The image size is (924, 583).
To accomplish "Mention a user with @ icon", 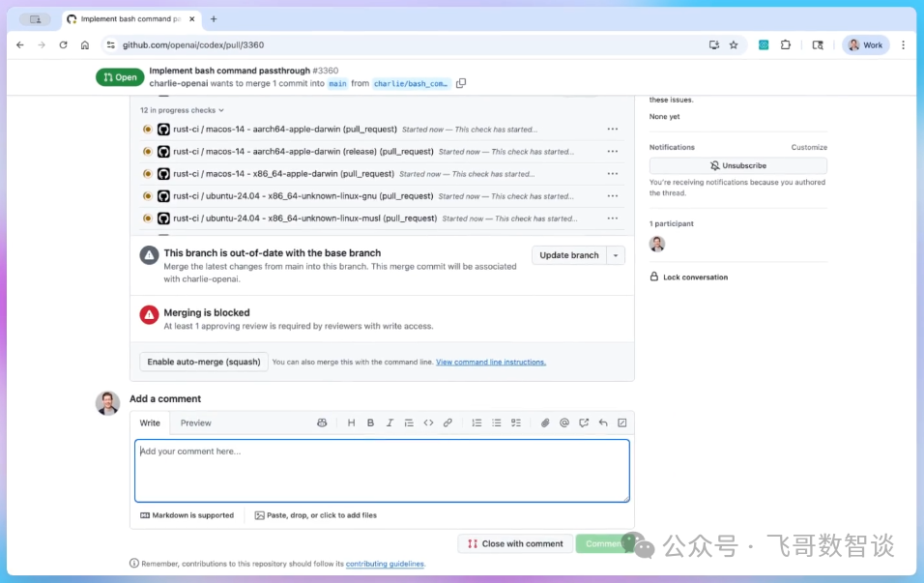I will point(564,423).
